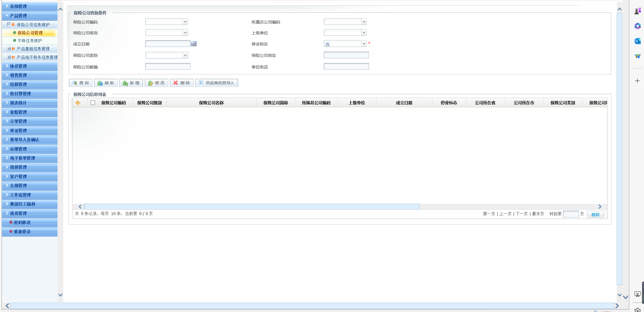
Task: Focus the 单位电话 input field
Action: pos(346,66)
